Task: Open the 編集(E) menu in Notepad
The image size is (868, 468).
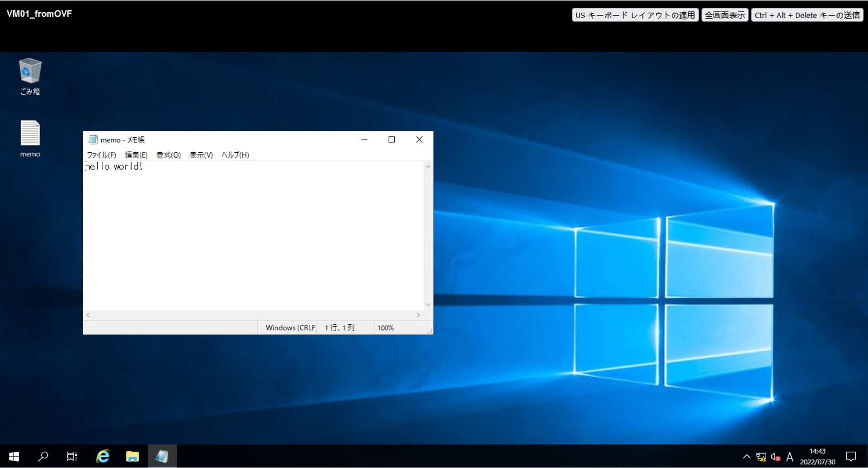Action: [136, 155]
